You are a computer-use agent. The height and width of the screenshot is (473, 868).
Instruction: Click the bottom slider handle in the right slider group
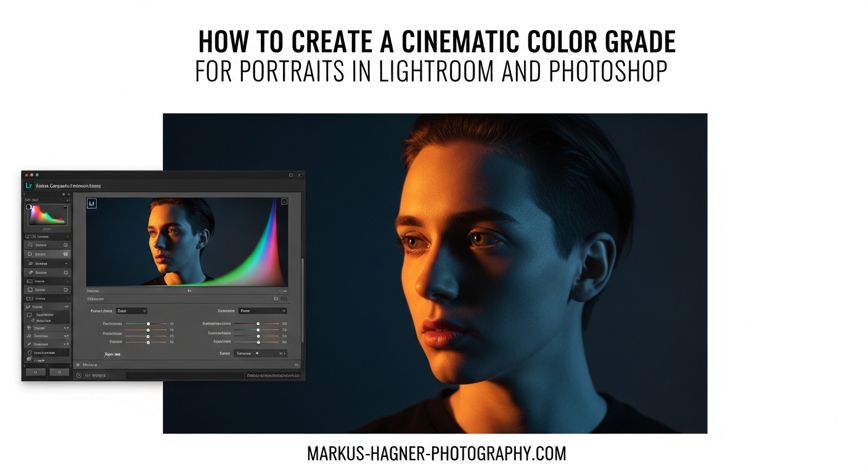pyautogui.click(x=258, y=342)
